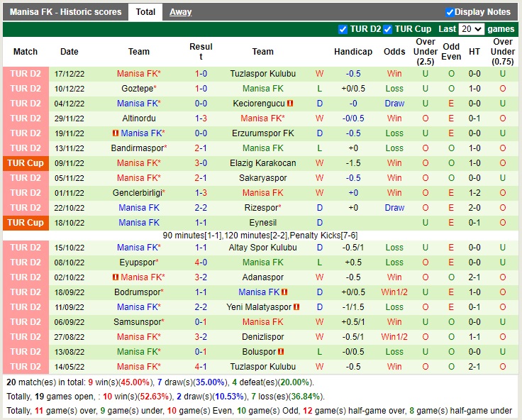Click the 3-0 result against Elazig Karakocan
The height and width of the screenshot is (420, 522).
click(201, 163)
